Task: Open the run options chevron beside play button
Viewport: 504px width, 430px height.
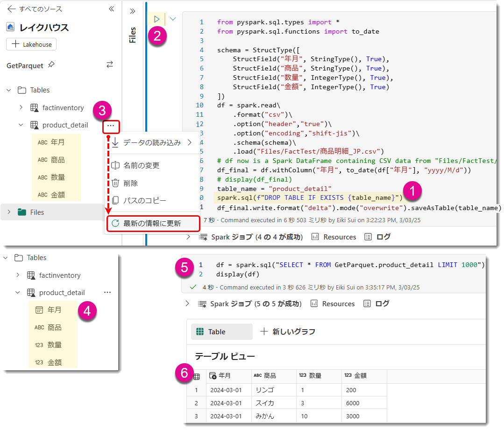Action: pyautogui.click(x=172, y=19)
